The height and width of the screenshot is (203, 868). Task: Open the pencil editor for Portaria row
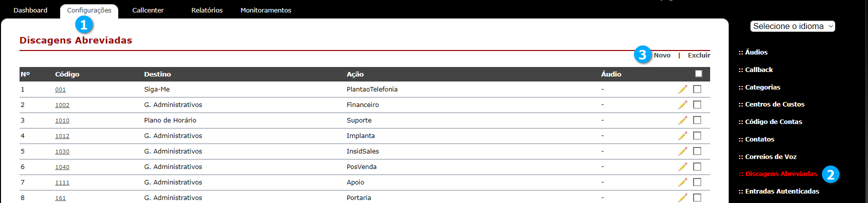[683, 197]
